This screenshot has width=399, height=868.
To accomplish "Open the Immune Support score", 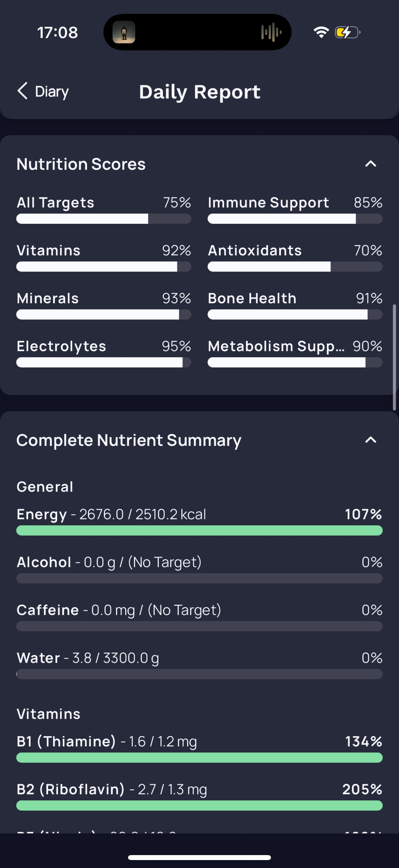I will coord(295,210).
